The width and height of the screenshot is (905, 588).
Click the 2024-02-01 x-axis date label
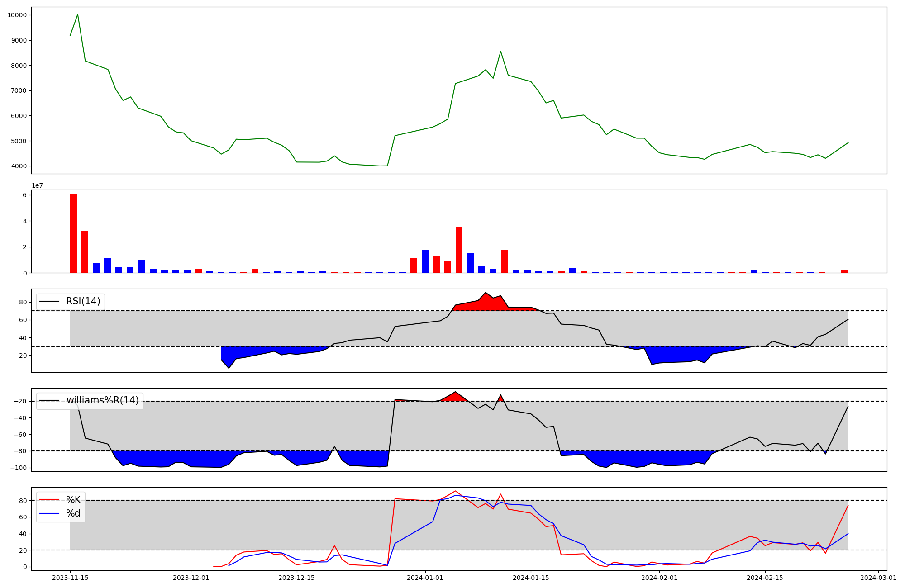point(659,578)
